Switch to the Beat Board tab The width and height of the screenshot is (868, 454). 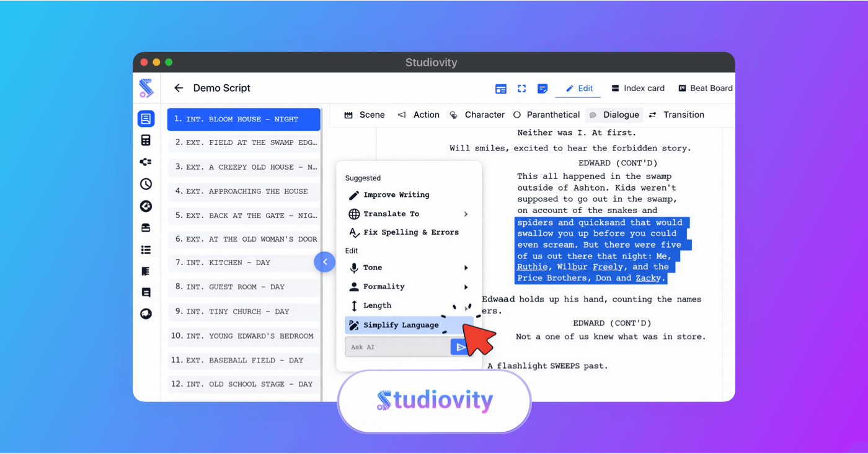705,88
